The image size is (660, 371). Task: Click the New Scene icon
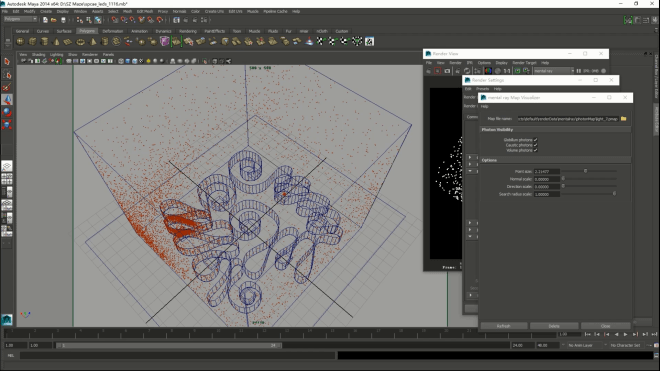pyautogui.click(x=45, y=20)
